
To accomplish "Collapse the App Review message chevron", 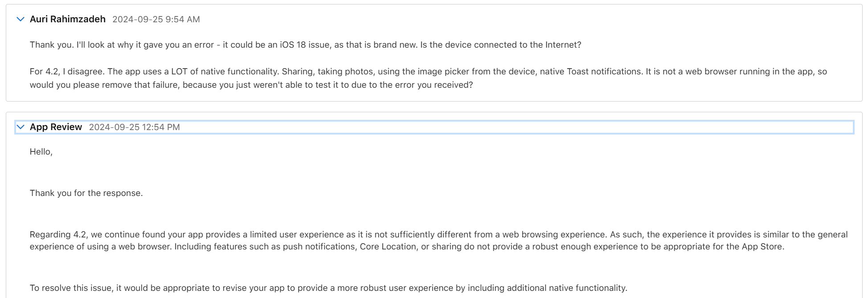I will click(20, 127).
